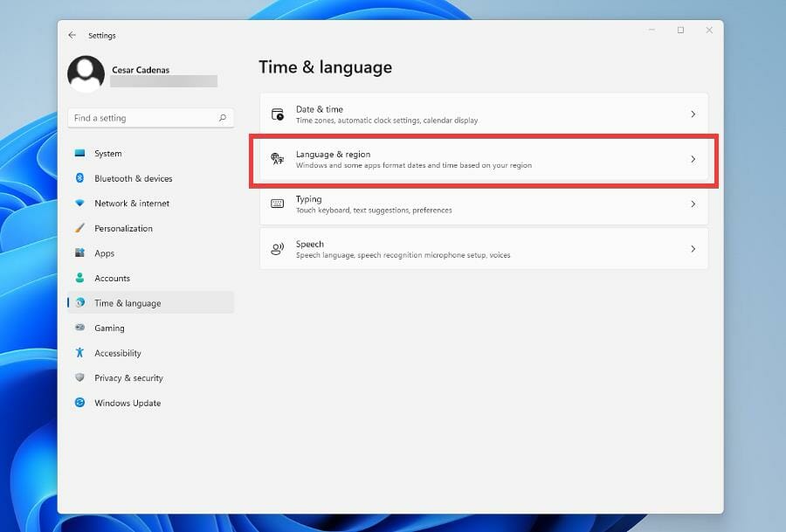Click the Bluetooth icon in sidebar
The width and height of the screenshot is (786, 532).
[x=79, y=178]
